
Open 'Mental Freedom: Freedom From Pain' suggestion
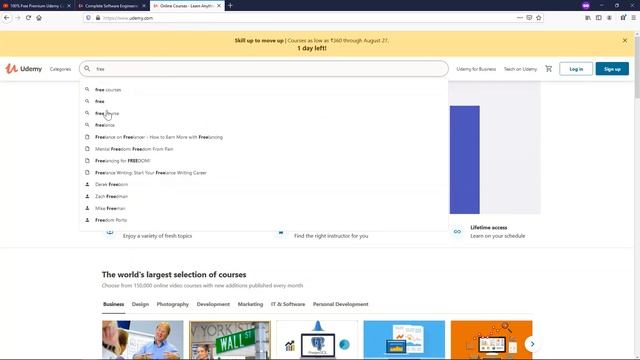point(264,149)
